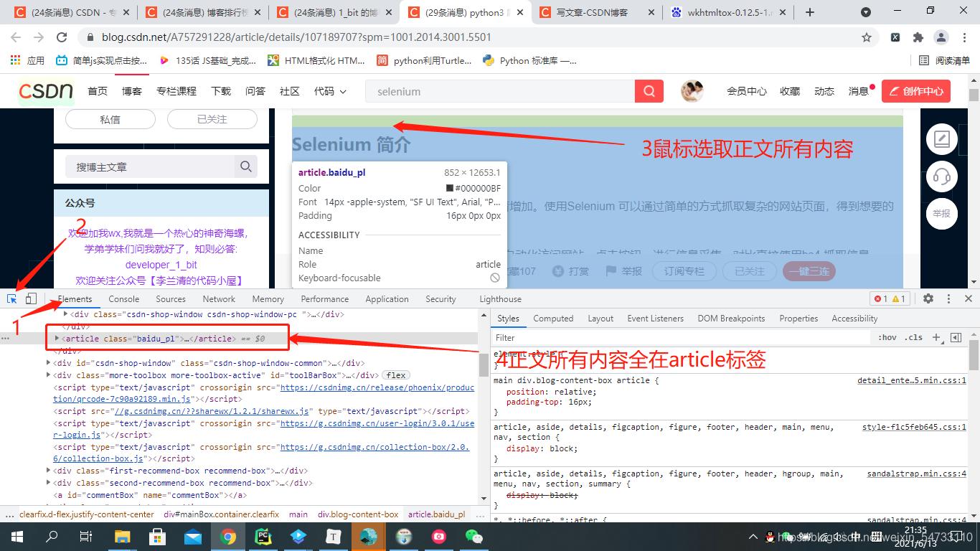
Task: Switch to the Console tab
Action: point(123,298)
